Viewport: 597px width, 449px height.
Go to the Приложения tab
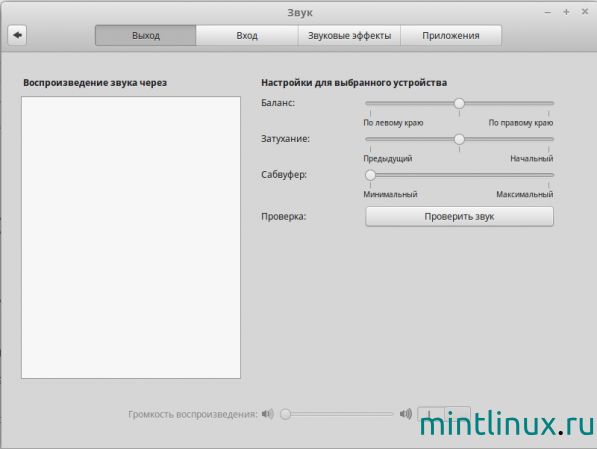coord(451,35)
